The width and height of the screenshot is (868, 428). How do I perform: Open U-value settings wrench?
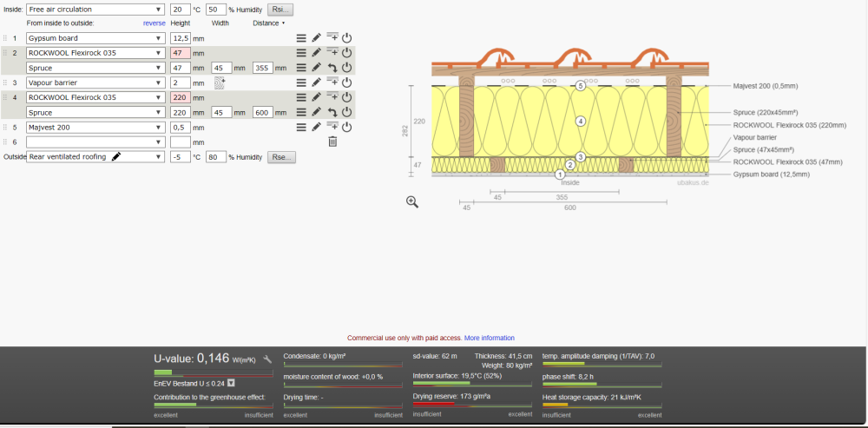coord(266,359)
